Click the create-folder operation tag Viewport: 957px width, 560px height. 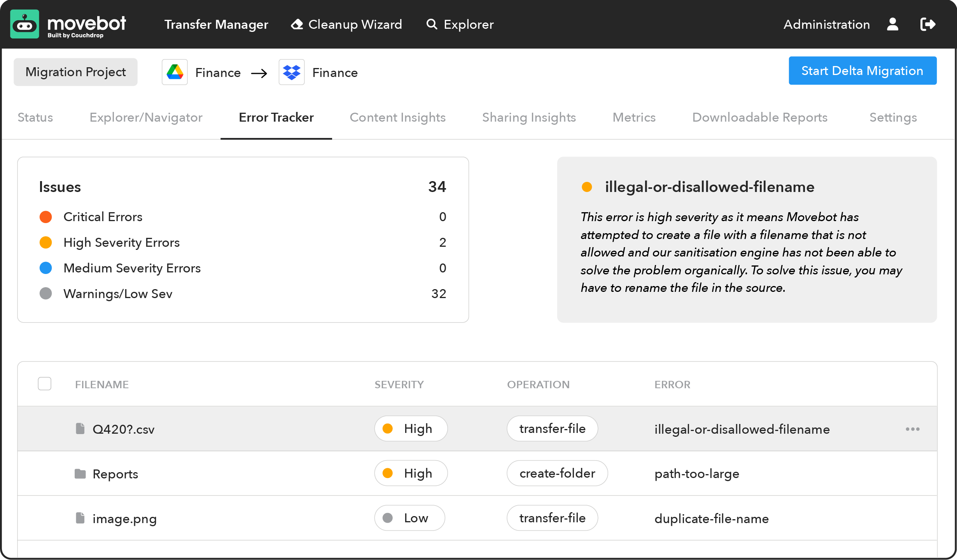557,473
